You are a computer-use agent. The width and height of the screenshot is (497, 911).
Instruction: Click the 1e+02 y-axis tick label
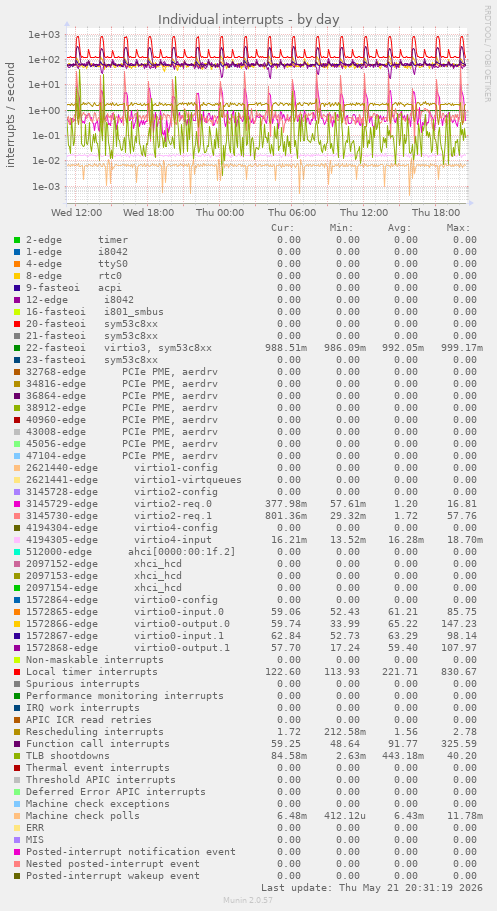click(44, 59)
